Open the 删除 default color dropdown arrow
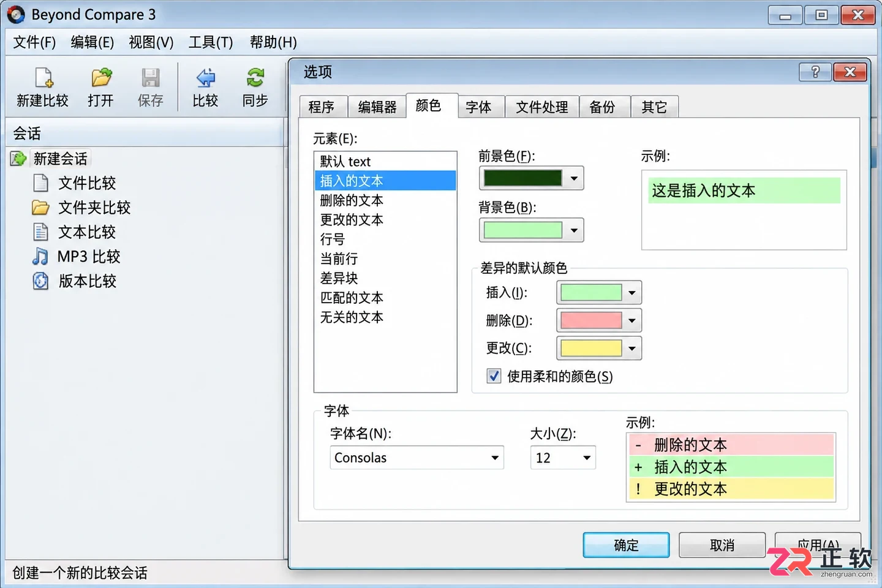The image size is (882, 588). 632,320
